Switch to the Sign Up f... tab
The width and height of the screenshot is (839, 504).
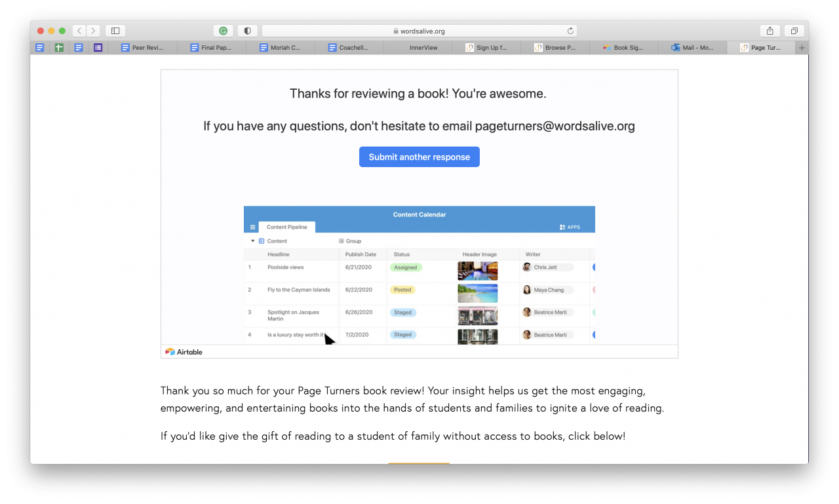[486, 48]
